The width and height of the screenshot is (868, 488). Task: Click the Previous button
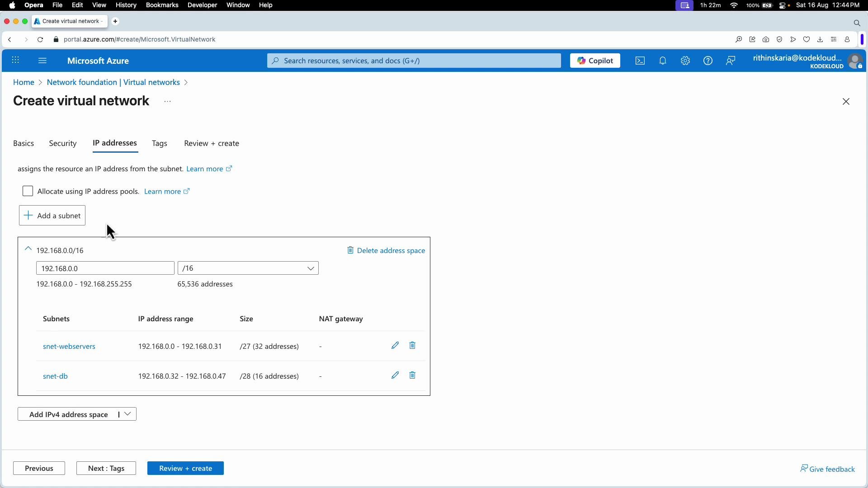click(39, 468)
